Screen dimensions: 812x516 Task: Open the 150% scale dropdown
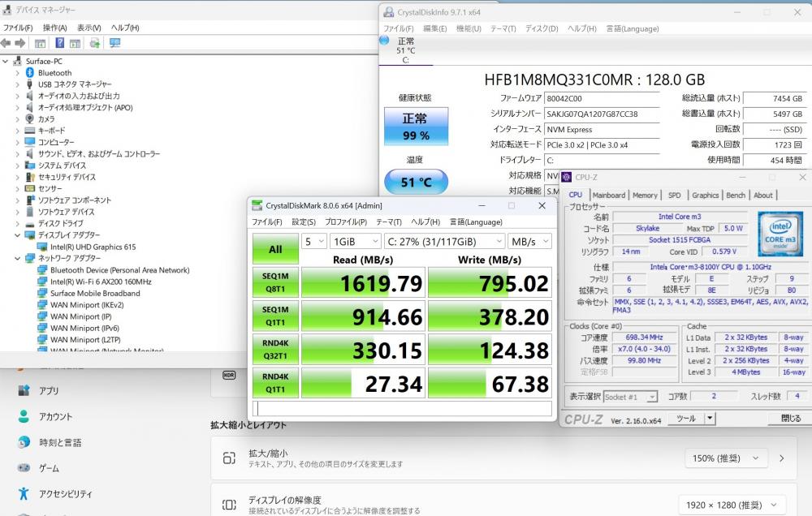pyautogui.click(x=725, y=458)
